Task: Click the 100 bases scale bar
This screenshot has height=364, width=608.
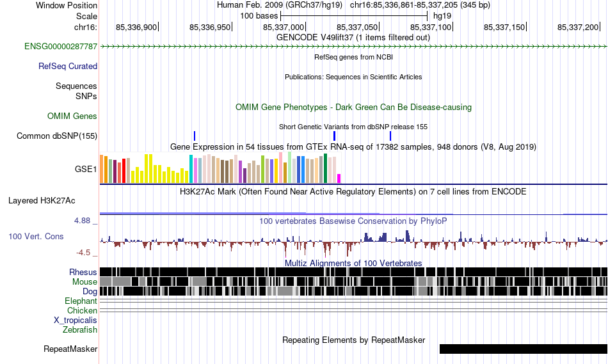Action: pyautogui.click(x=354, y=16)
